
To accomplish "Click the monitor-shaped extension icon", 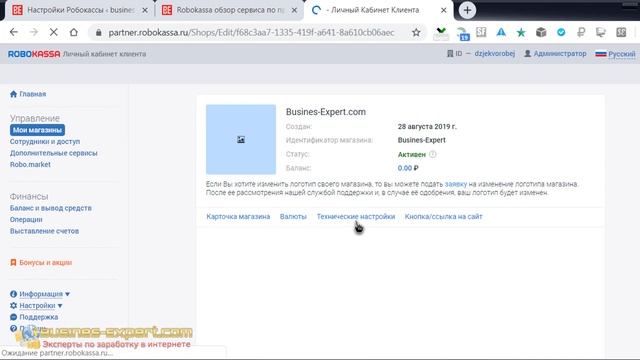I will point(601,32).
